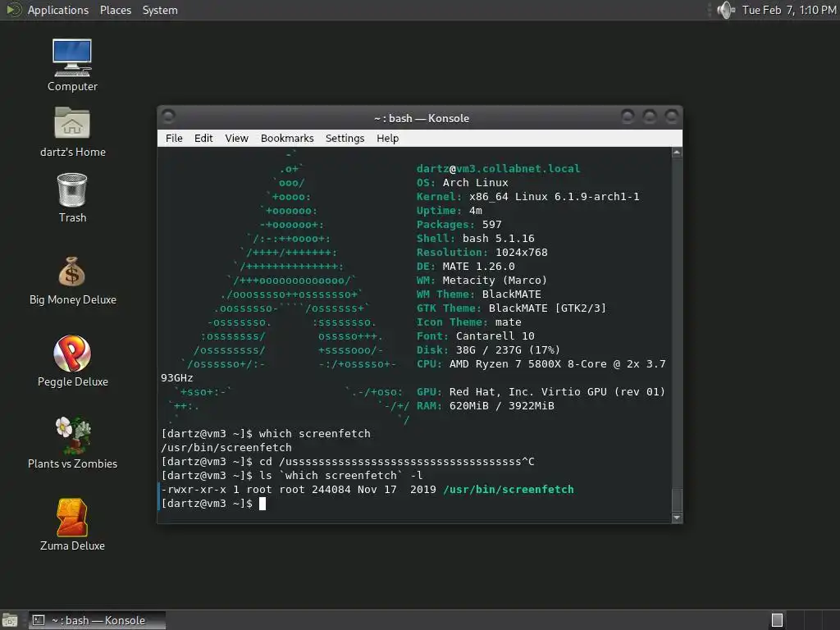Click the 'Icon Theme: mate' text
The height and width of the screenshot is (630, 840).
pyautogui.click(x=468, y=322)
